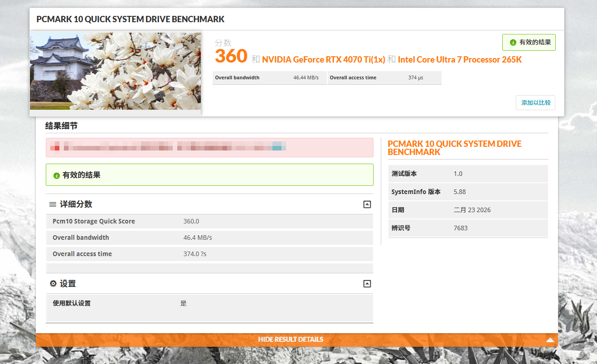Click the gear icon beside 设置
The height and width of the screenshot is (364, 597).
53,284
